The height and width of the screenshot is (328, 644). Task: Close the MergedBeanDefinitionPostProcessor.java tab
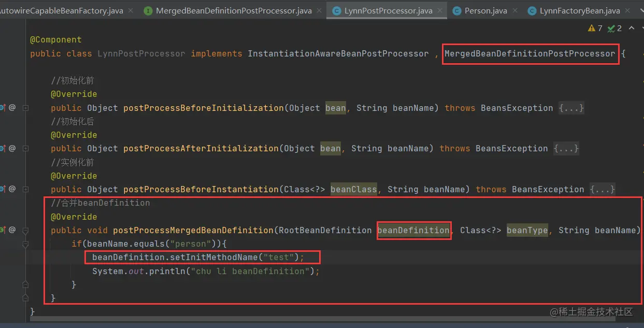click(318, 10)
